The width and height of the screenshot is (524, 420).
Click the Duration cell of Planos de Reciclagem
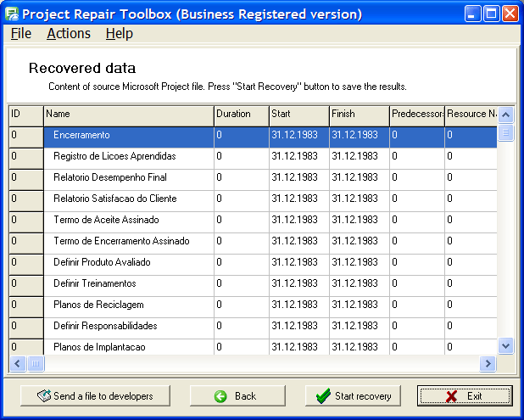[242, 307]
